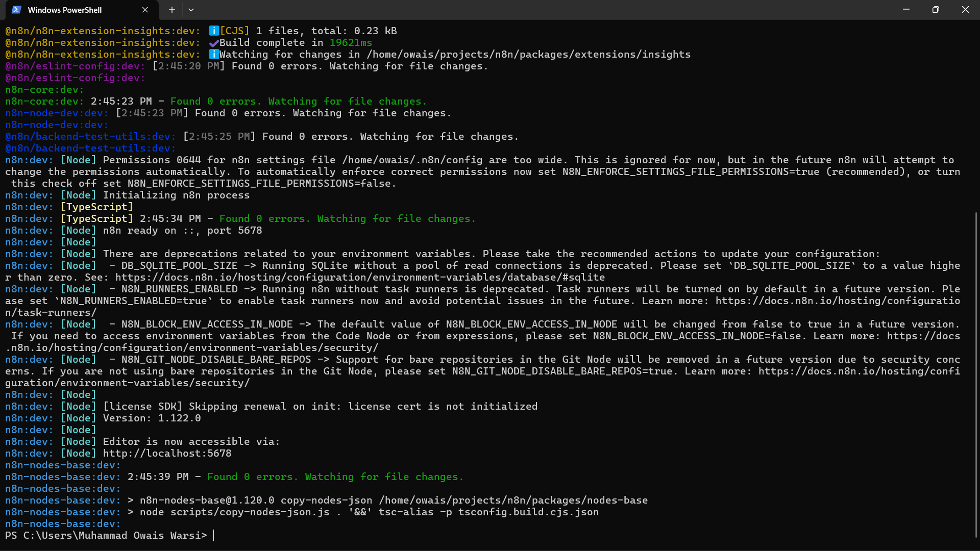The height and width of the screenshot is (551, 980).
Task: Open a new terminal tab with plus
Action: coord(172,10)
